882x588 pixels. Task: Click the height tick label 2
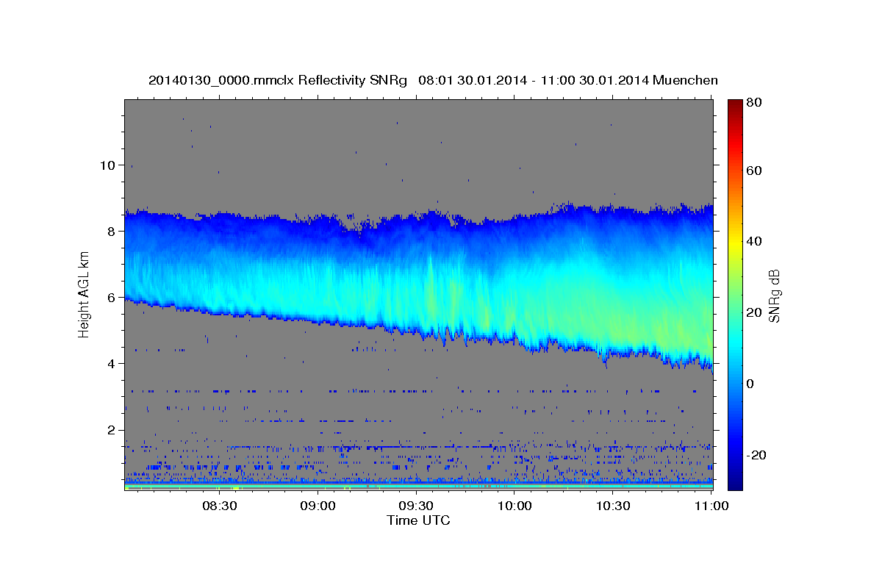point(110,429)
